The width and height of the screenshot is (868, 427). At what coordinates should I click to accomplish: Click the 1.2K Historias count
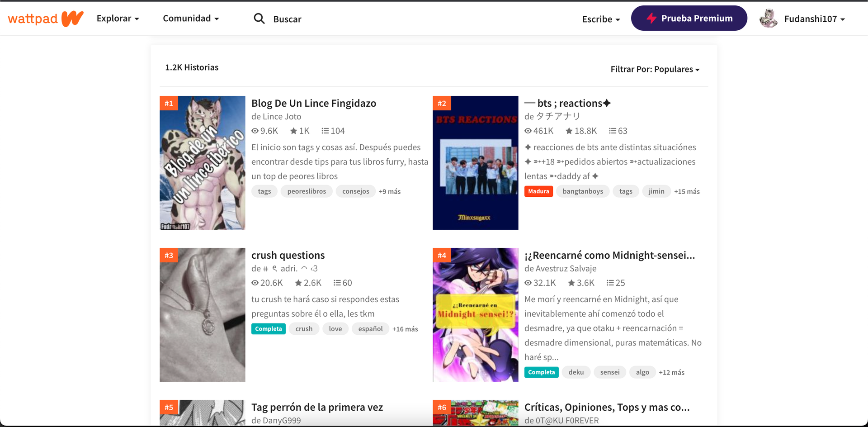point(192,67)
